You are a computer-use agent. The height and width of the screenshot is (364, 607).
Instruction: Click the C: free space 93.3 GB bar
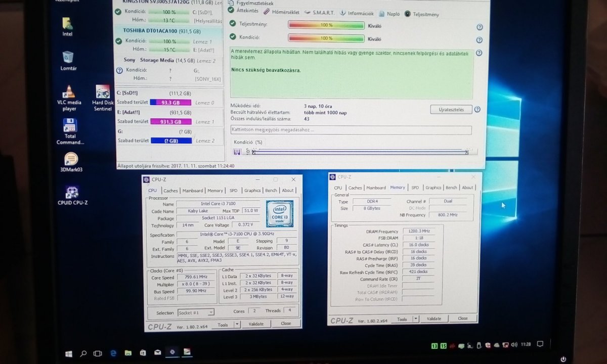[171, 103]
